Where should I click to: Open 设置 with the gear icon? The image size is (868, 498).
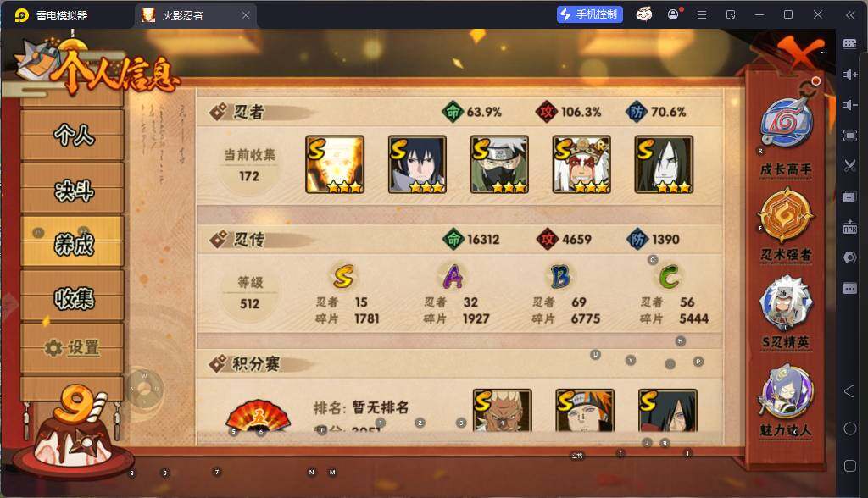point(73,347)
